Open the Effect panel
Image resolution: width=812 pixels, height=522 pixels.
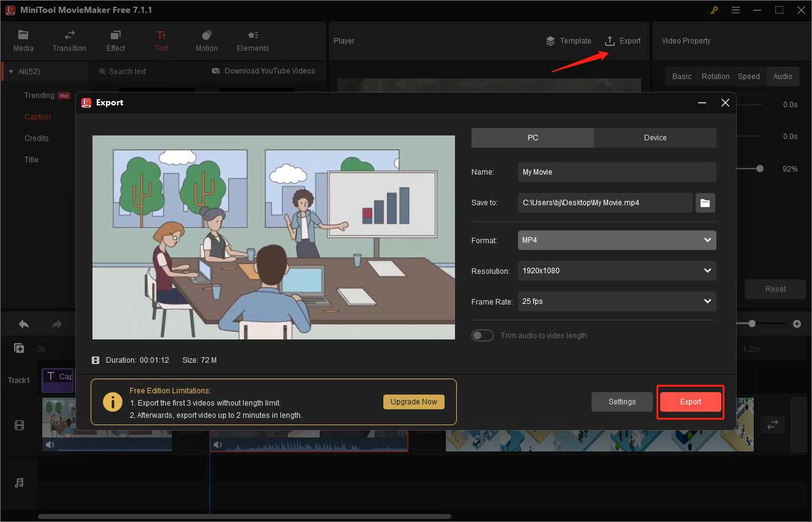[x=115, y=40]
